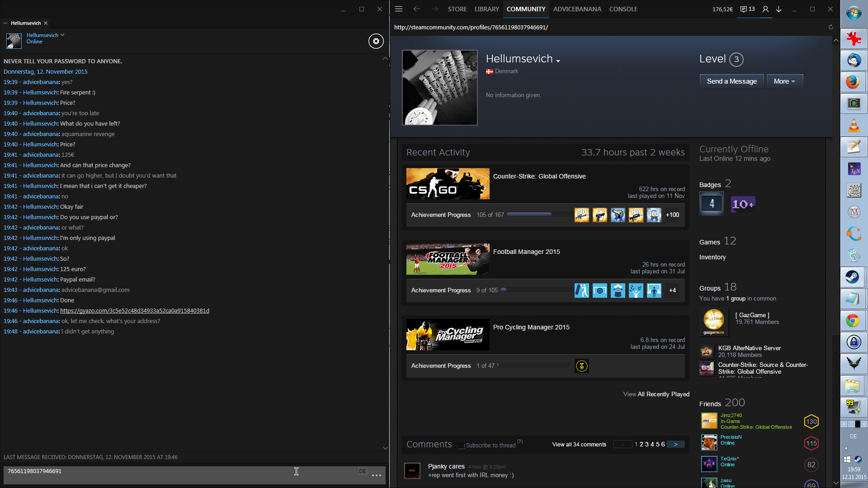Open the 13 notifications icon
The width and height of the screenshot is (868, 488).
(x=748, y=9)
